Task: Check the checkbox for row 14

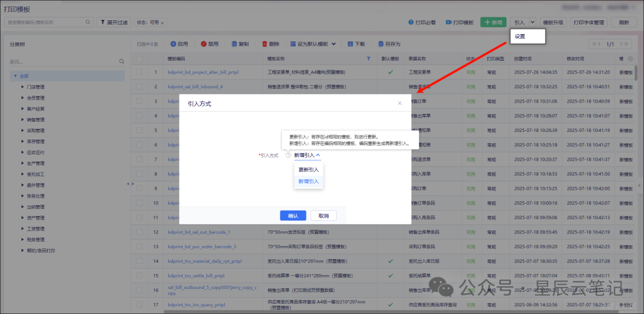Action: (x=139, y=261)
